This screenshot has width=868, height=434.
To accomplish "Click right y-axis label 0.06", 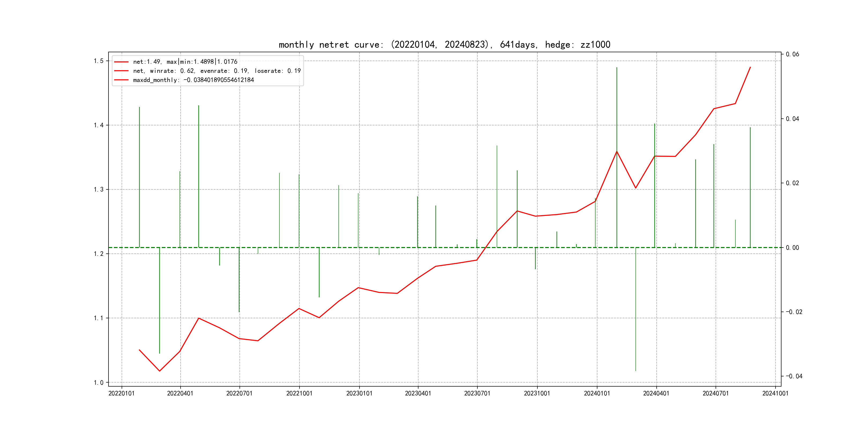I will (x=792, y=54).
